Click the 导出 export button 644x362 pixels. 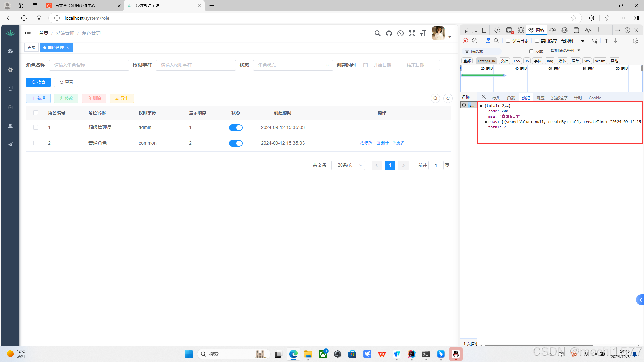(122, 98)
